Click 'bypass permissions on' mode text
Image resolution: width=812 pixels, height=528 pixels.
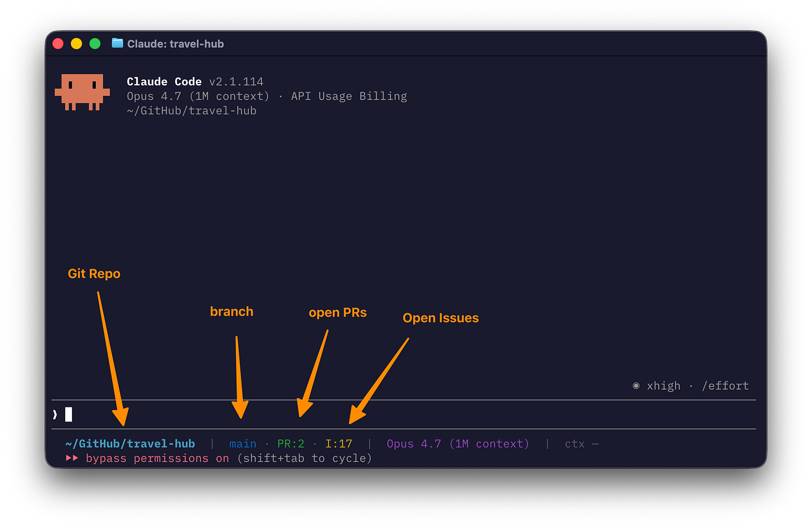click(157, 458)
